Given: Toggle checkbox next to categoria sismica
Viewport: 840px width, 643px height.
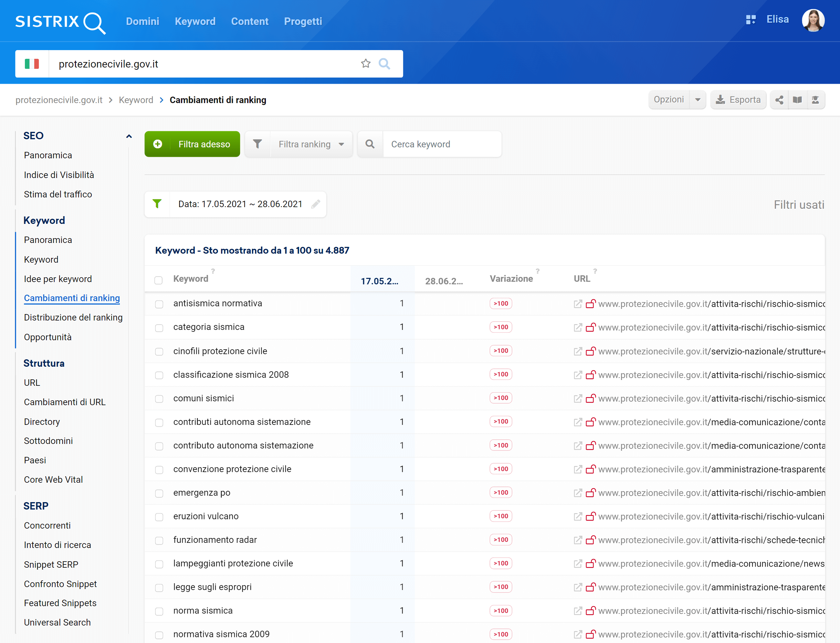Looking at the screenshot, I should [x=159, y=328].
